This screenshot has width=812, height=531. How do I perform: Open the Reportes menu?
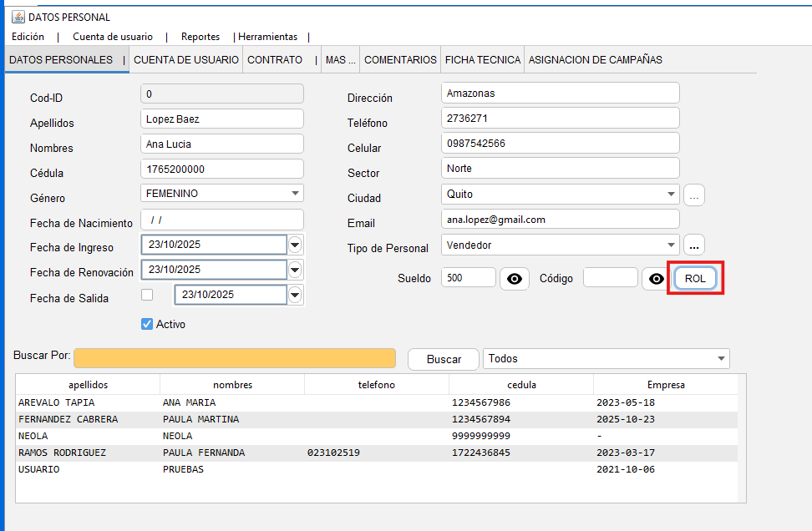point(200,37)
